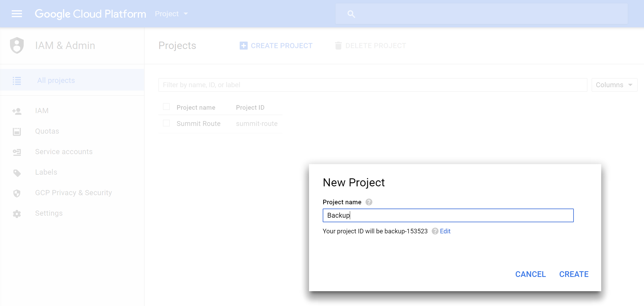Click the summit-route project ID
The width and height of the screenshot is (644, 306).
coord(257,124)
